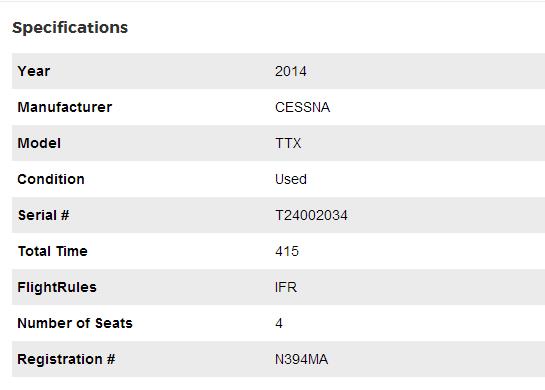The width and height of the screenshot is (545, 390).
Task: Select the Model label
Action: pos(39,143)
